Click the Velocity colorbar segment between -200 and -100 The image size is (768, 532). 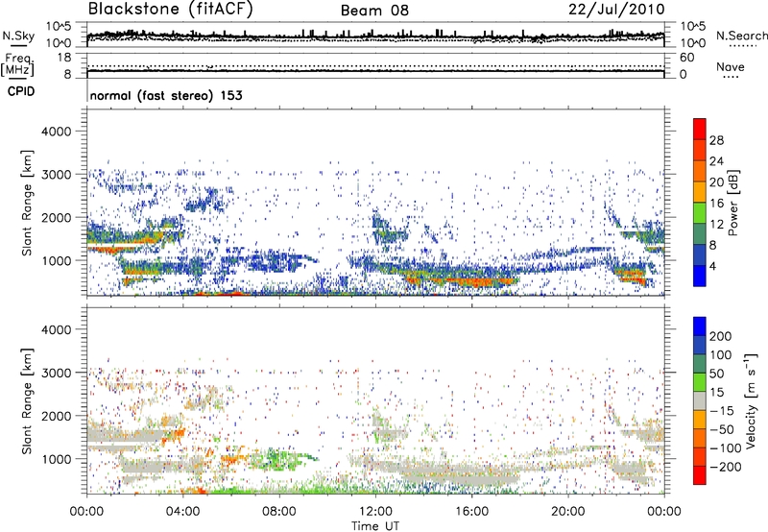(x=700, y=457)
